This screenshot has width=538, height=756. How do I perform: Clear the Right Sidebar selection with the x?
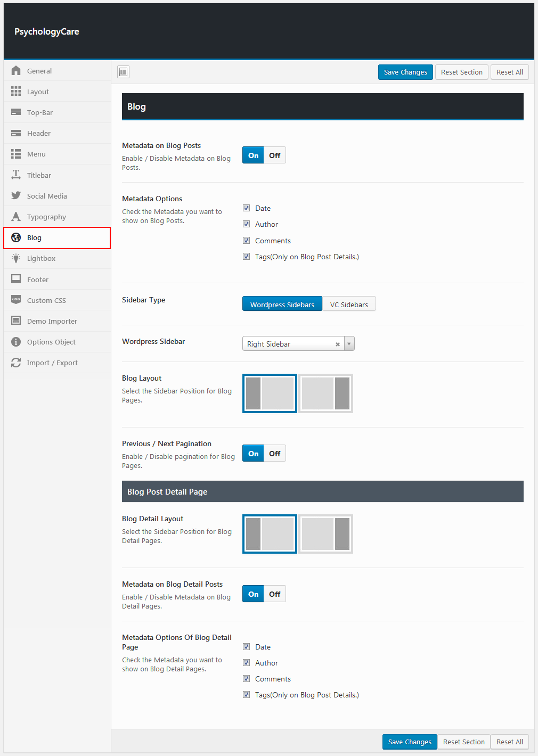coord(338,344)
